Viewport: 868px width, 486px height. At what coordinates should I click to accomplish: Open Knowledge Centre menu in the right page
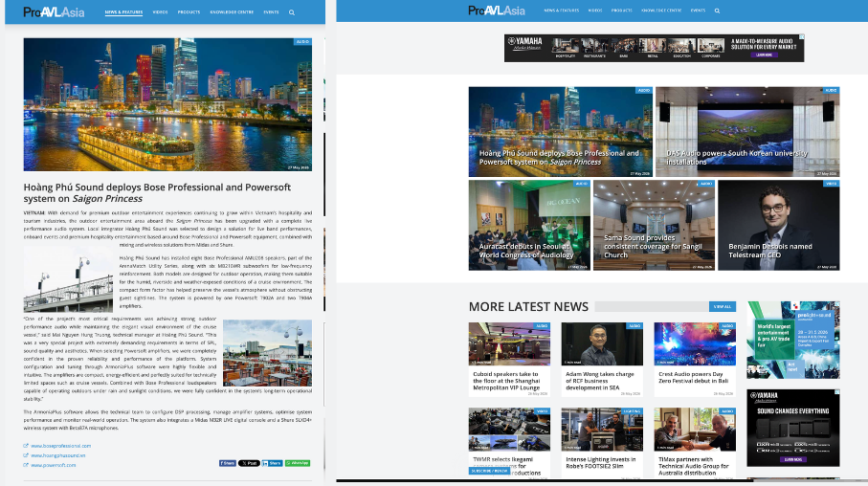click(661, 11)
